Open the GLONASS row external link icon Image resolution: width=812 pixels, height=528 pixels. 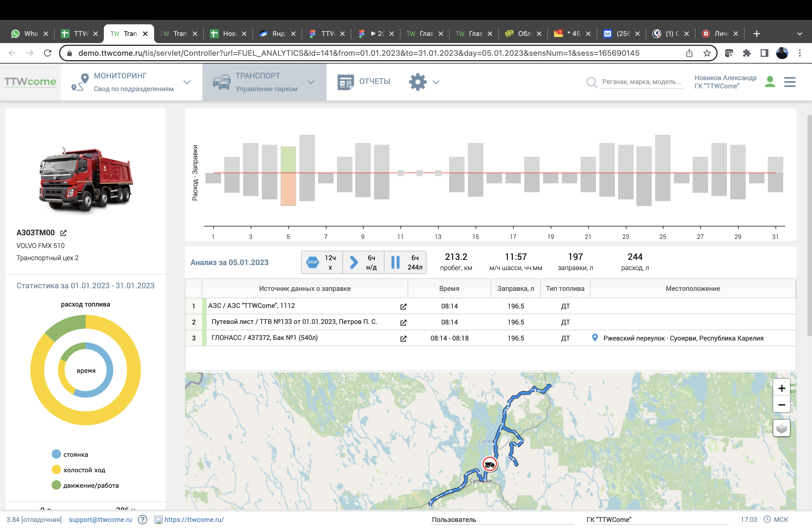click(403, 339)
